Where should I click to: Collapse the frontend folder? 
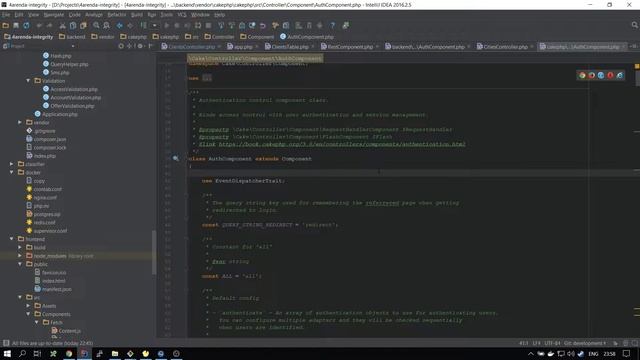tap(11, 239)
